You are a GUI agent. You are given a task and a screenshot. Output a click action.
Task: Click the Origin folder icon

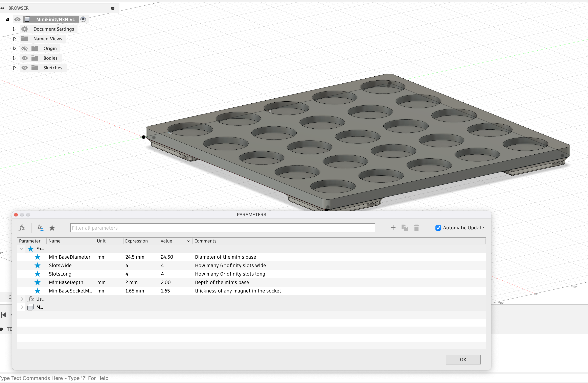pyautogui.click(x=35, y=48)
